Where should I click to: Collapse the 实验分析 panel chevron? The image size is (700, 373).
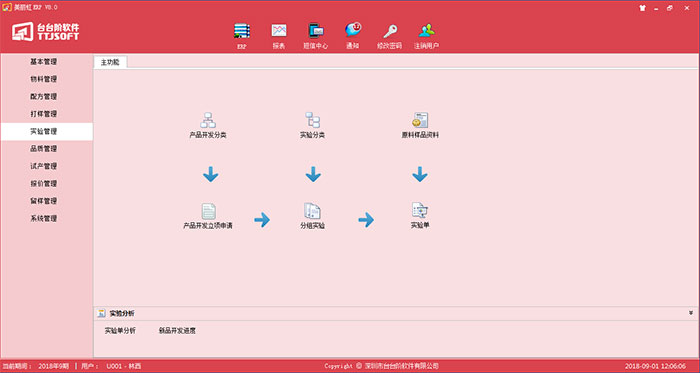[691, 313]
